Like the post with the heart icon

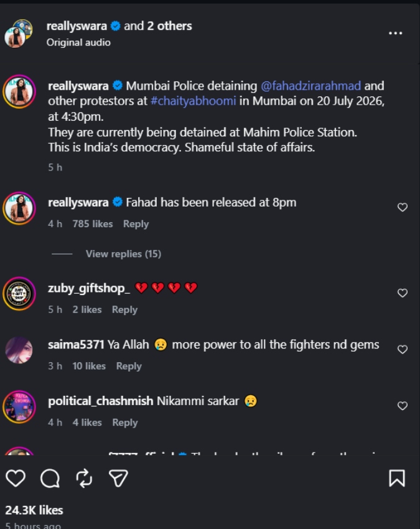click(16, 478)
